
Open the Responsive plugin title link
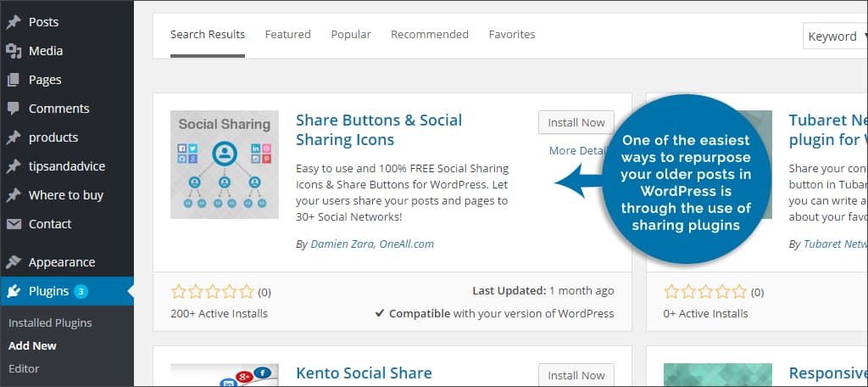click(x=828, y=373)
